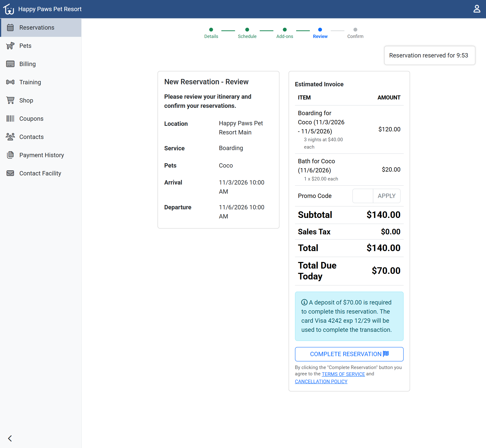The height and width of the screenshot is (448, 486).
Task: Go to the Pets page
Action: 41,46
